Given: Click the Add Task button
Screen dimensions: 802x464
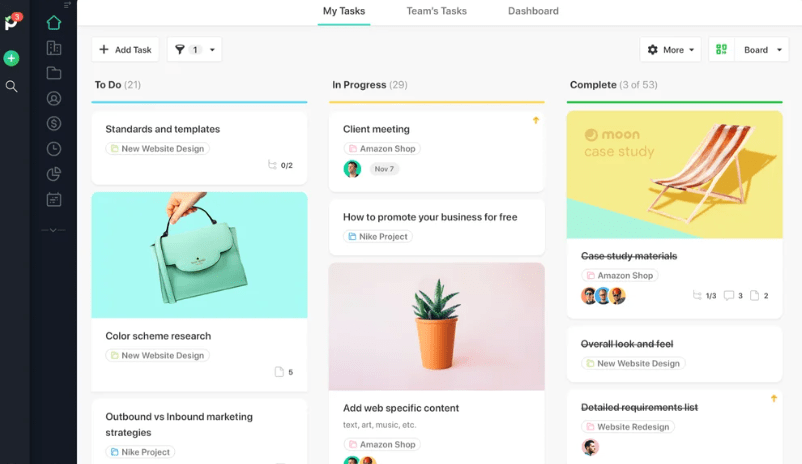Looking at the screenshot, I should point(125,50).
